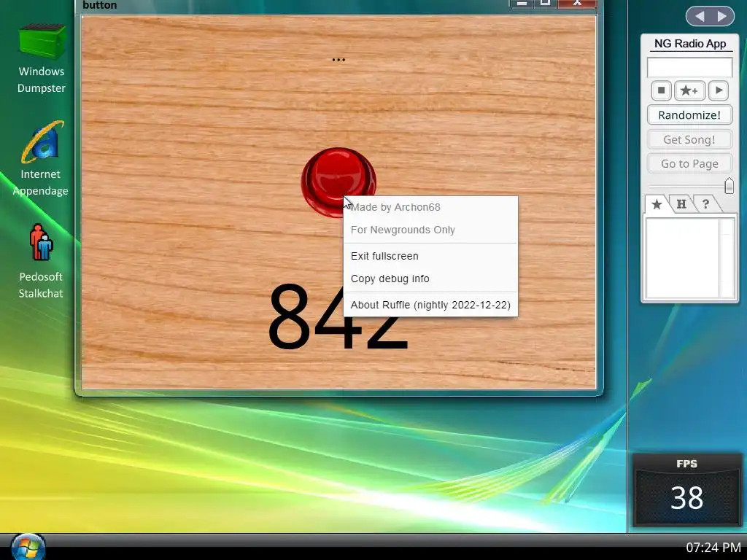
Task: Click the red push button in the button window
Action: coord(338,182)
